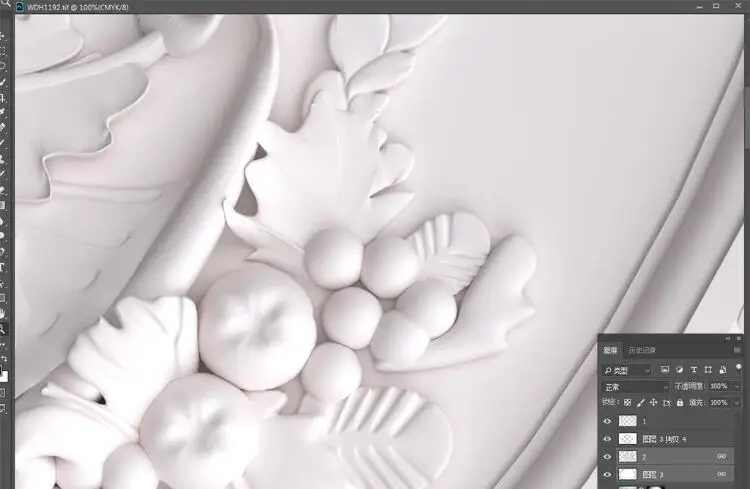Close the Layers panel group
The width and height of the screenshot is (750, 489).
pyautogui.click(x=739, y=338)
